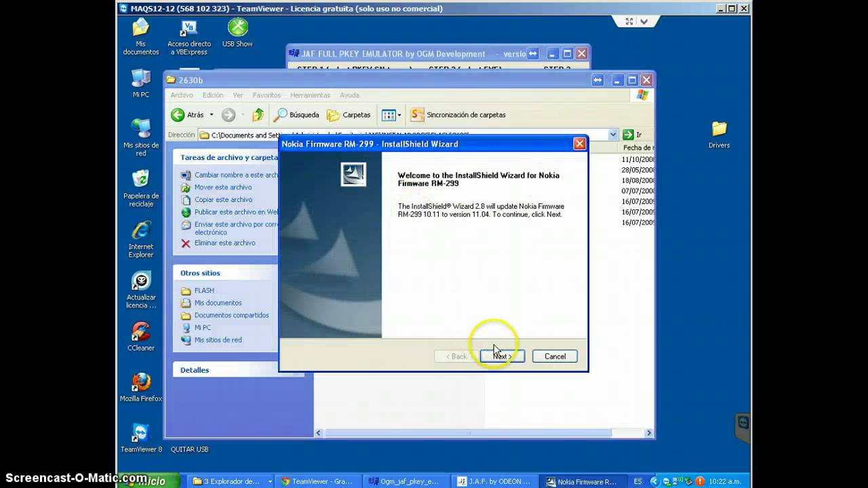
Task: Select the CCleaner desktop icon
Action: pyautogui.click(x=141, y=337)
